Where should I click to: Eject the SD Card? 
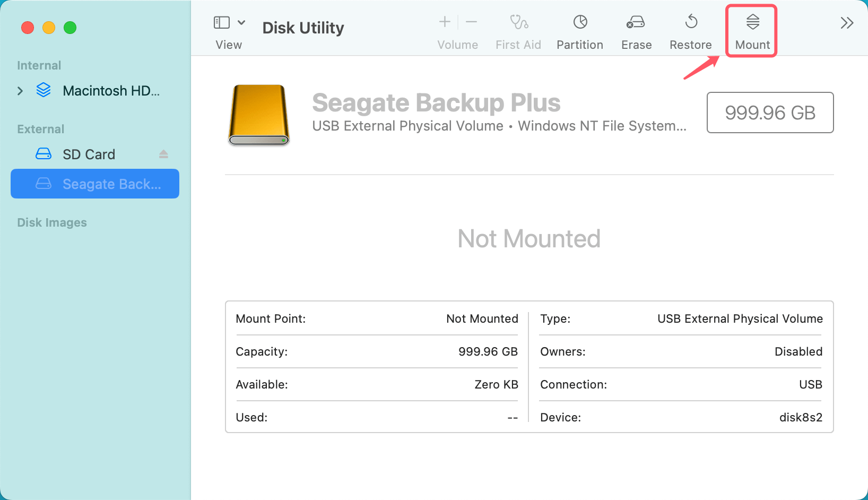[x=163, y=154]
